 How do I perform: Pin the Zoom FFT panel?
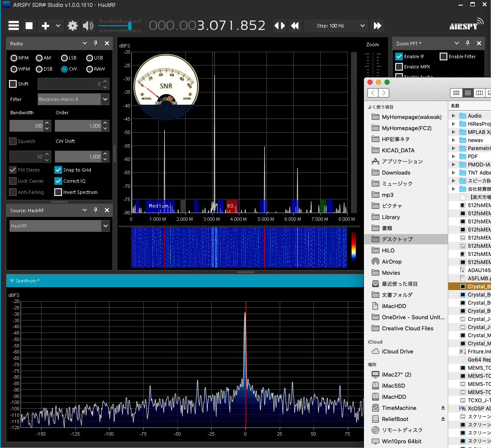[467, 43]
